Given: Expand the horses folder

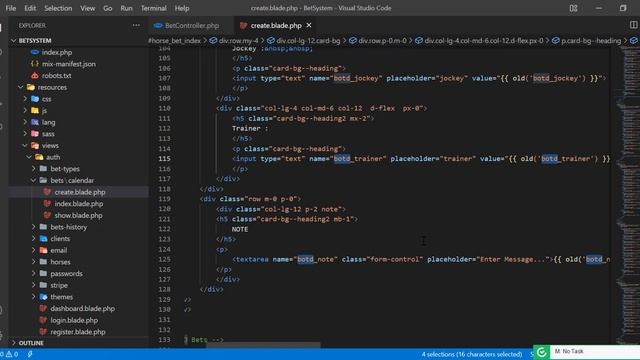Looking at the screenshot, I should click(33, 262).
